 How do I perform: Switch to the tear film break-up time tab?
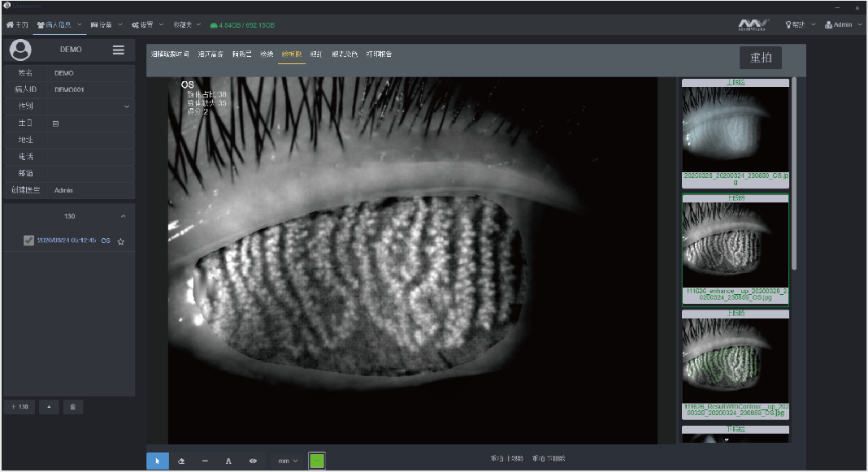coord(170,54)
